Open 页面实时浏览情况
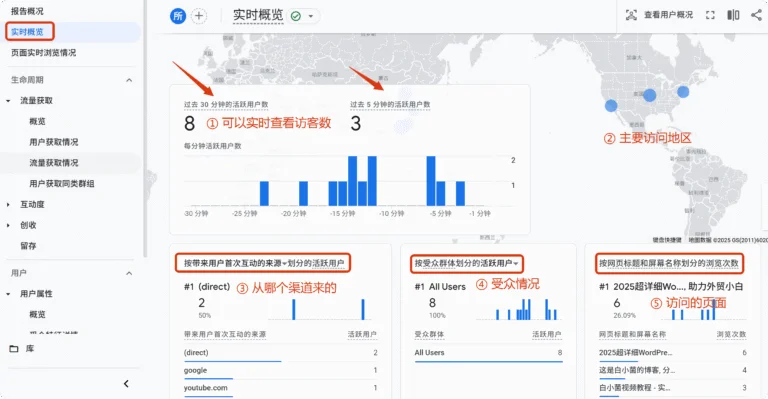This screenshot has width=768, height=399. coord(44,52)
